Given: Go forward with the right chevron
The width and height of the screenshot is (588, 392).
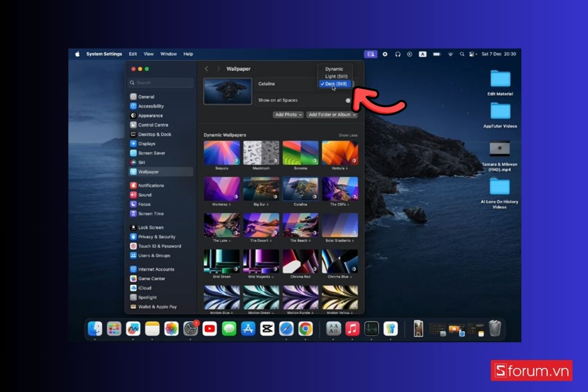Looking at the screenshot, I should (x=218, y=69).
